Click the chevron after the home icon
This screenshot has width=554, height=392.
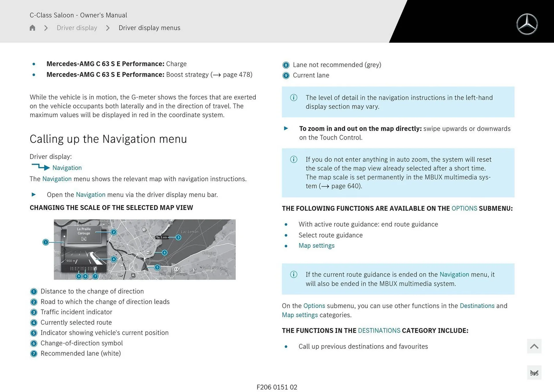coord(46,28)
